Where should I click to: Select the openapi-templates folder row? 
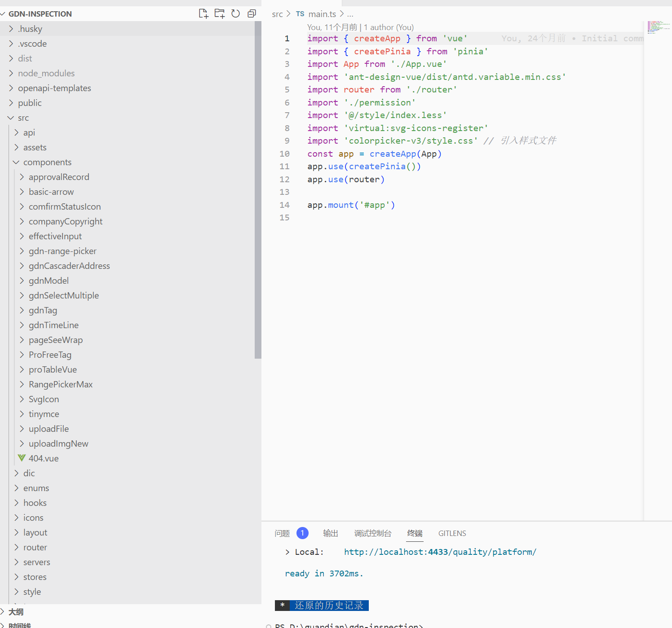(127, 88)
